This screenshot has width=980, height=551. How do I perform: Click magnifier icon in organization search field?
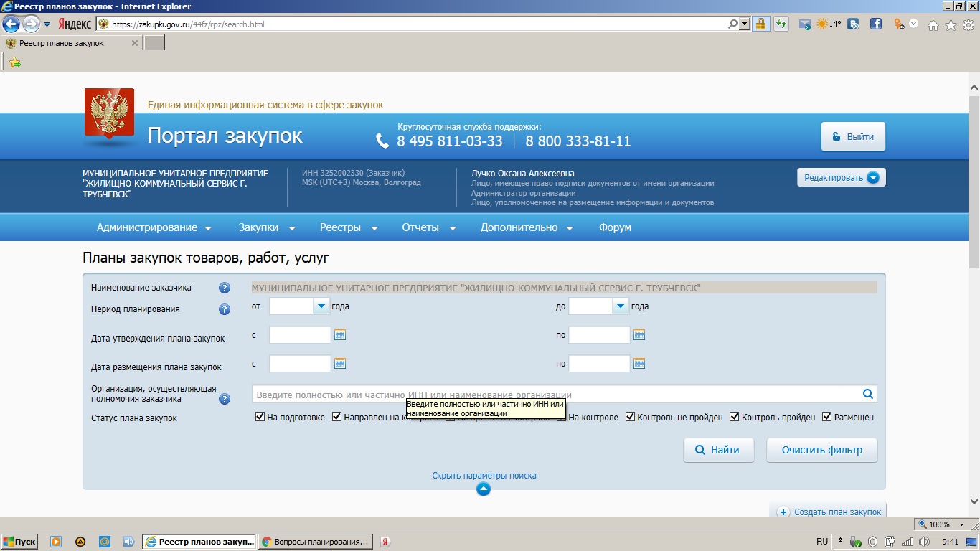(867, 394)
